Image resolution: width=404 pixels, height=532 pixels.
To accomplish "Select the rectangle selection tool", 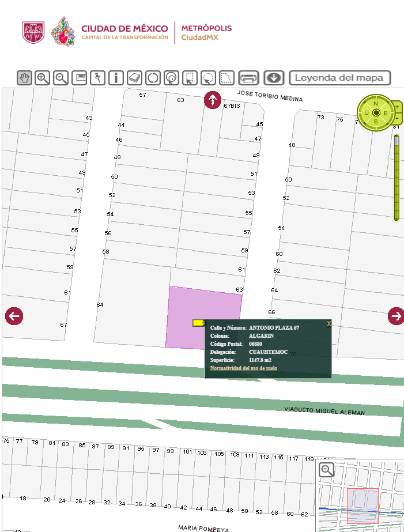I will 190,78.
